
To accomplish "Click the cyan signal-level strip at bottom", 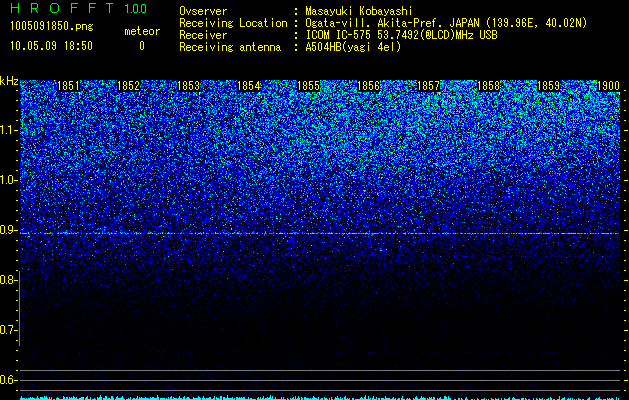I will pos(320,398).
